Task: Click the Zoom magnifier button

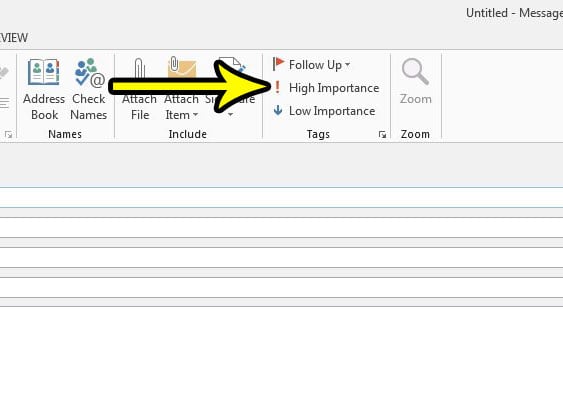Action: [x=415, y=82]
